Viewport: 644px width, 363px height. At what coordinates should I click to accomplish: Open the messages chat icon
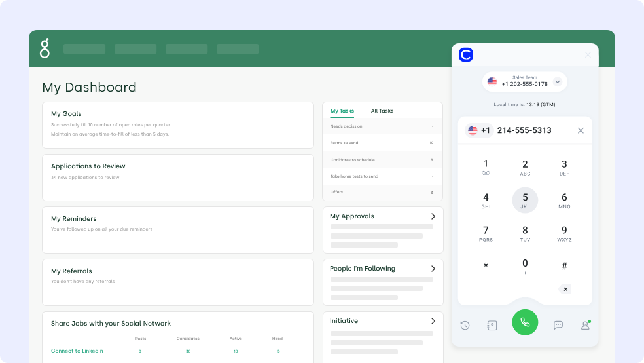tap(558, 325)
